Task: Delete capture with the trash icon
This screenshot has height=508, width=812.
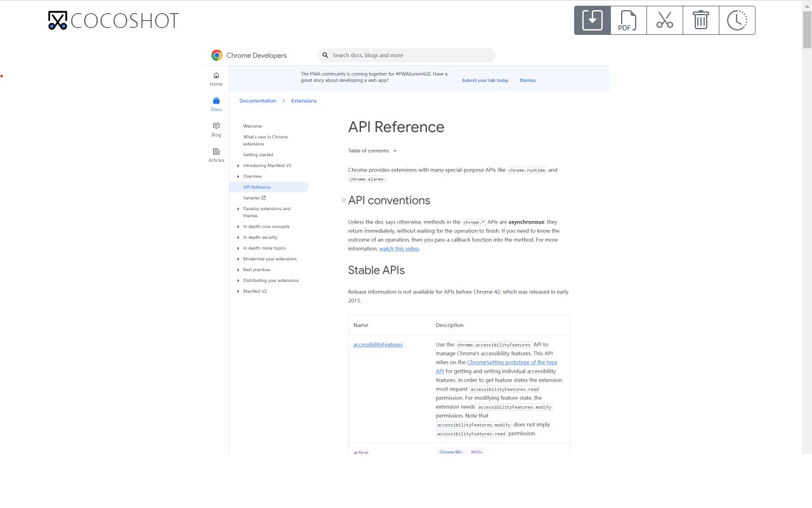Action: [701, 20]
